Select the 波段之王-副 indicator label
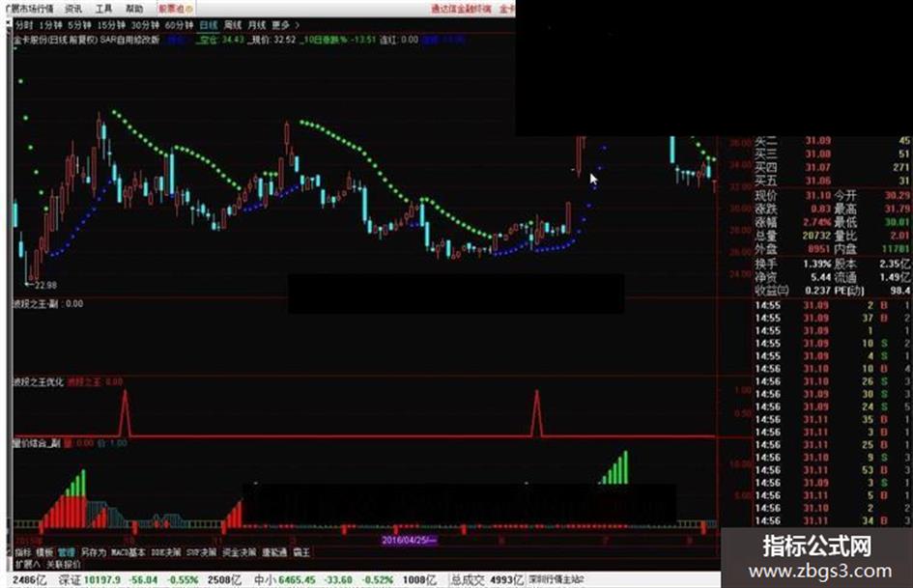This screenshot has width=913, height=588. [36, 303]
